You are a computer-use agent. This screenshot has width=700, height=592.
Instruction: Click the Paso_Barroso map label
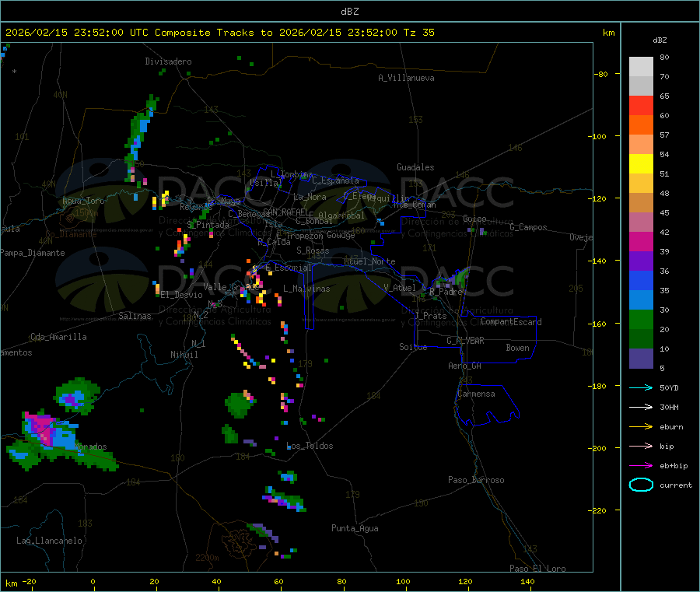pyautogui.click(x=476, y=480)
